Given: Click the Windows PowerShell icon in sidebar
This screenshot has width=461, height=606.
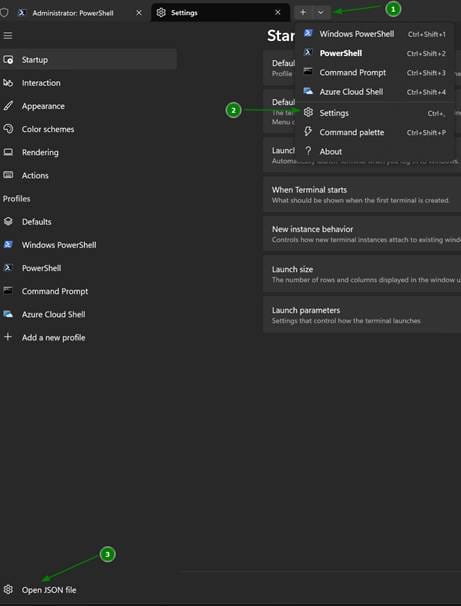Looking at the screenshot, I should click(x=8, y=245).
